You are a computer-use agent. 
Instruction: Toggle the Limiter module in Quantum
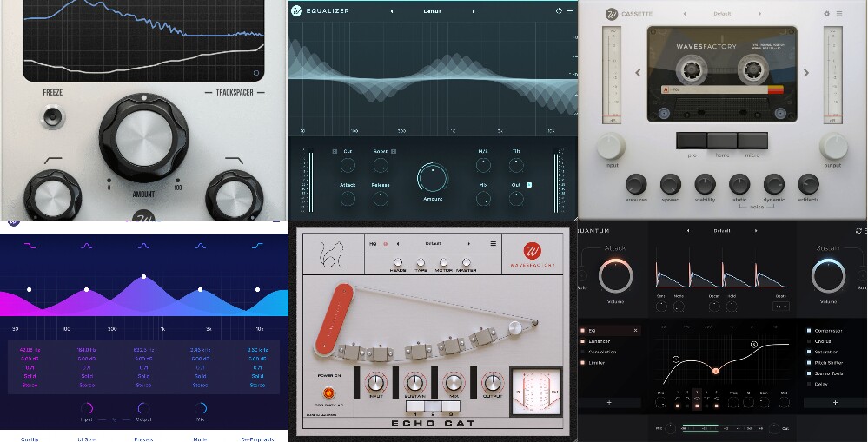click(582, 363)
